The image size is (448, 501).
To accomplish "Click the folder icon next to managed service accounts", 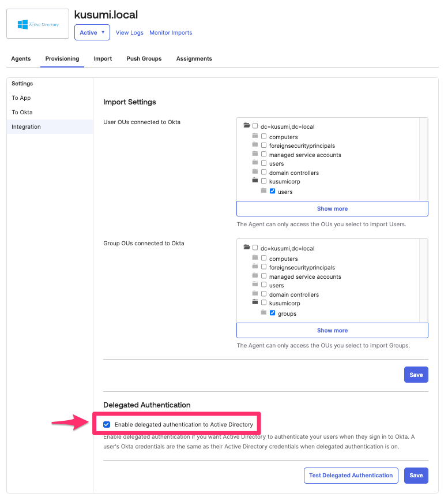I will pyautogui.click(x=255, y=155).
